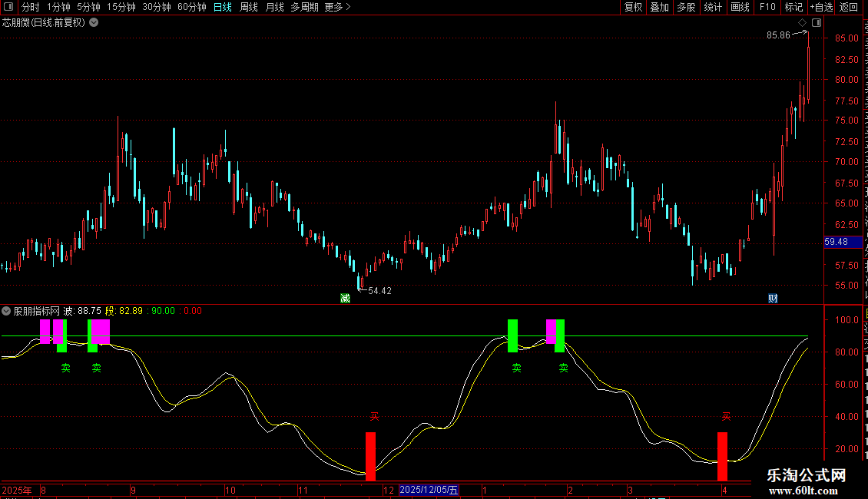The image size is (868, 499).
Task: Click the 股朋指标网 indicator name
Action: [37, 311]
